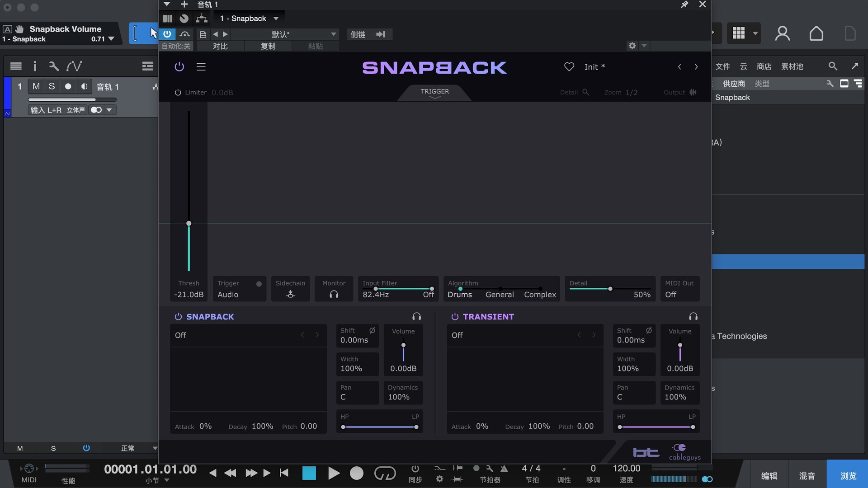Pin the plugin window with pushpin icon

tap(684, 5)
